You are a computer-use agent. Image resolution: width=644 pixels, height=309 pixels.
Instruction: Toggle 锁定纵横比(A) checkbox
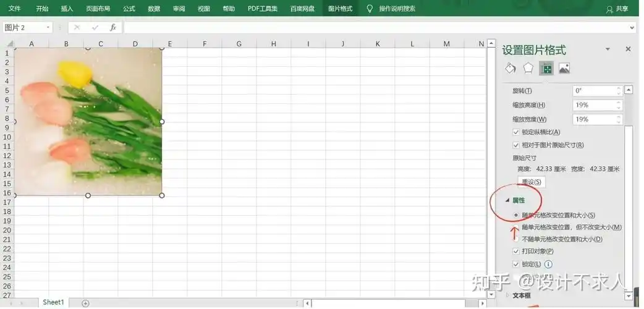pyautogui.click(x=516, y=132)
